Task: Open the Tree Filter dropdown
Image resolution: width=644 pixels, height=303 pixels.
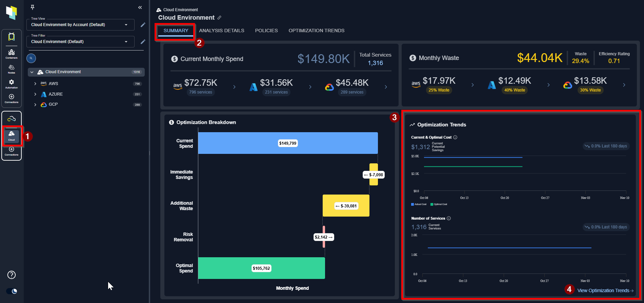Action: (x=80, y=42)
